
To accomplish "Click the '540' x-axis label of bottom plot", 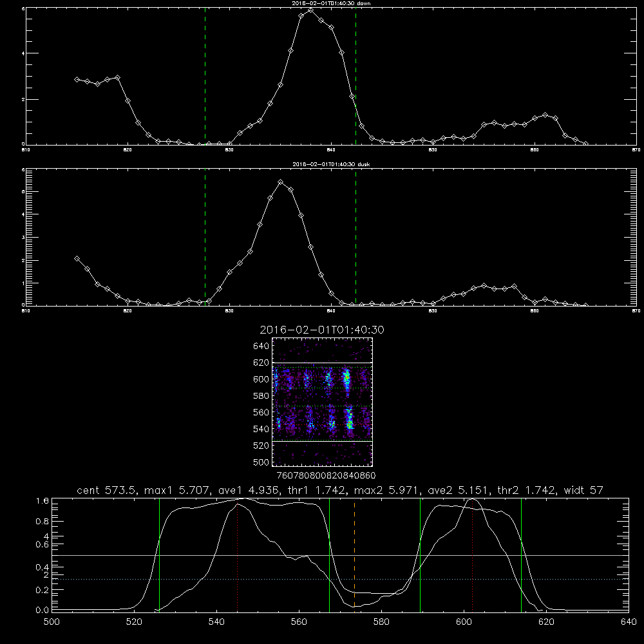I will [216, 622].
